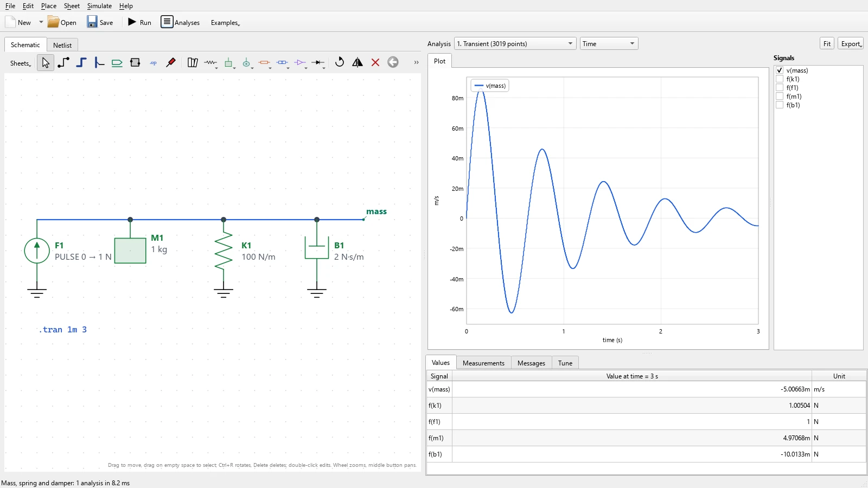Delete selection with the red X
The width and height of the screenshot is (868, 488).
click(375, 62)
